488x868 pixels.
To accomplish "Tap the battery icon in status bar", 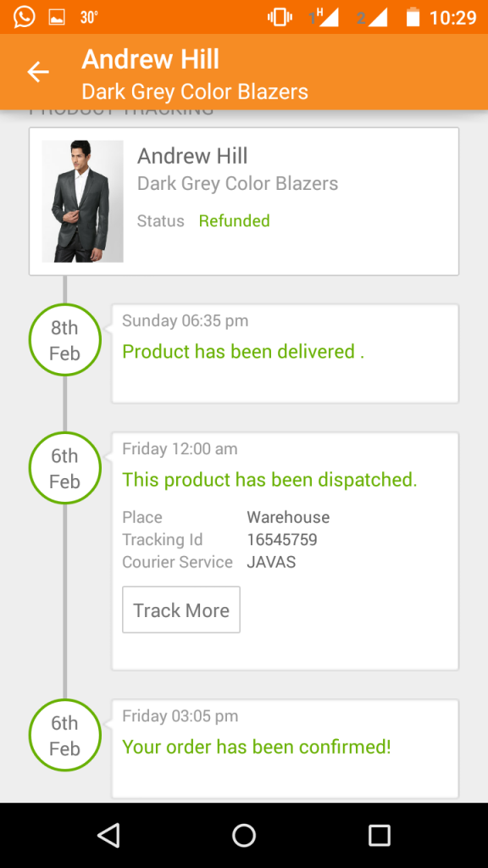I will click(x=413, y=17).
